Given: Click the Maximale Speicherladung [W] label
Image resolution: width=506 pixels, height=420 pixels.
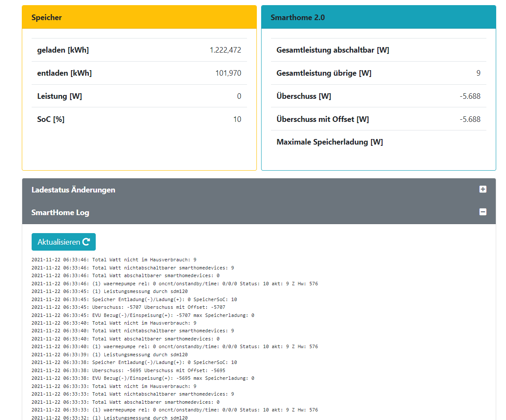Looking at the screenshot, I should tap(329, 142).
